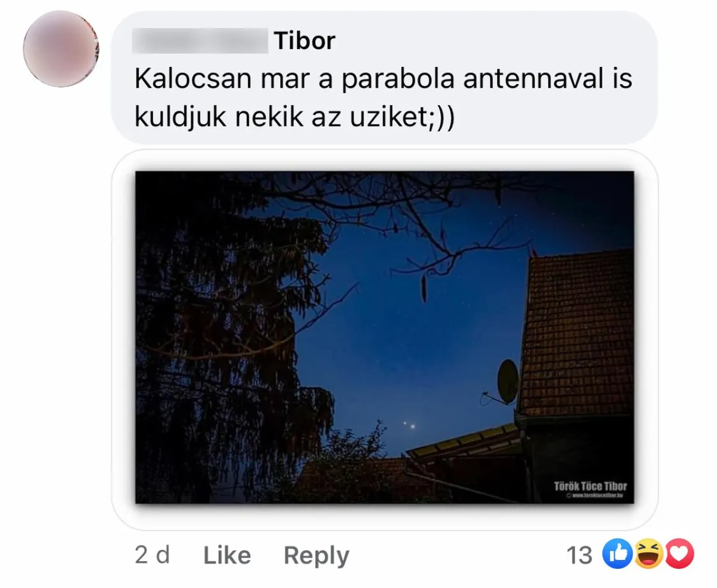Screen dimensions: 717x588
Task: Open the commenter's blurred profile picture
Action: click(61, 49)
